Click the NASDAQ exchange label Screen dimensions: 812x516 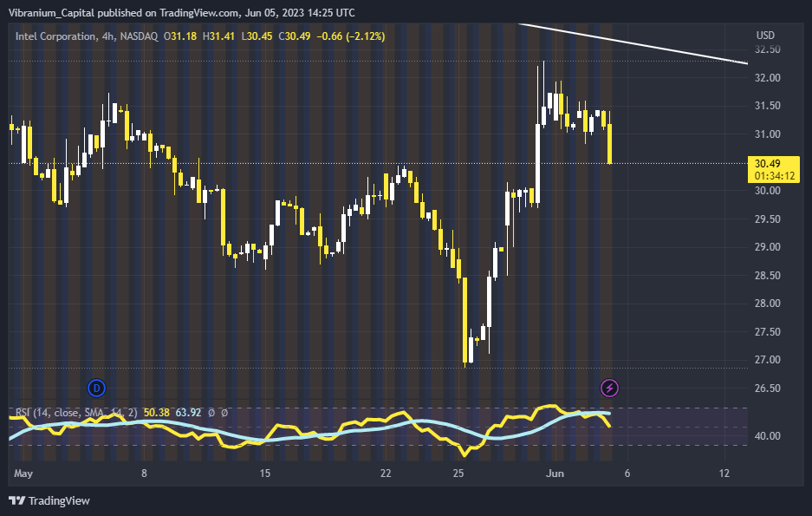tap(139, 36)
